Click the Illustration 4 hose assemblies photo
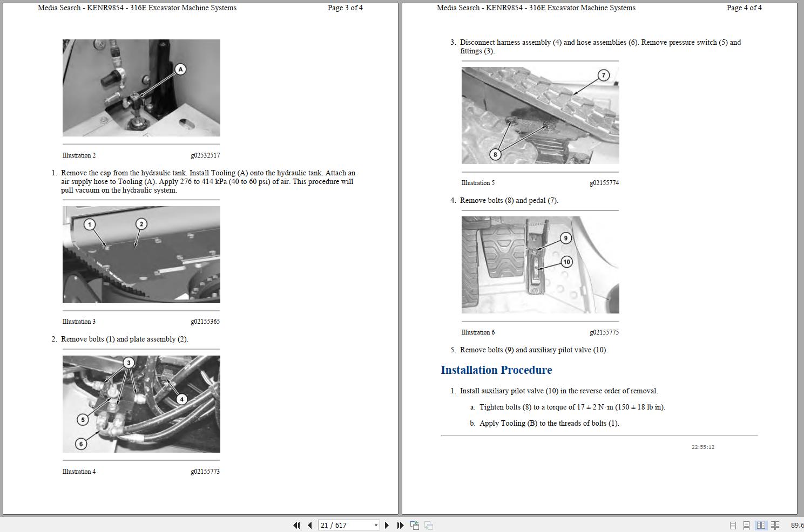The width and height of the screenshot is (804, 532). tap(141, 404)
